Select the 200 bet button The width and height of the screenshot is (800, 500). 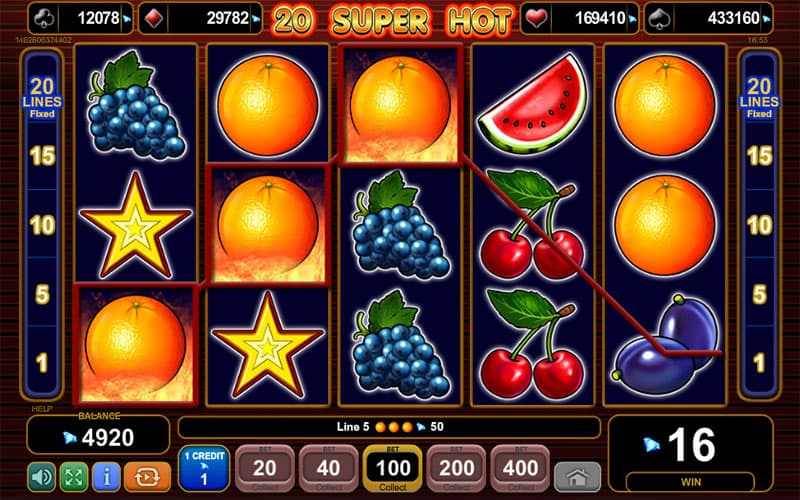[x=457, y=468]
